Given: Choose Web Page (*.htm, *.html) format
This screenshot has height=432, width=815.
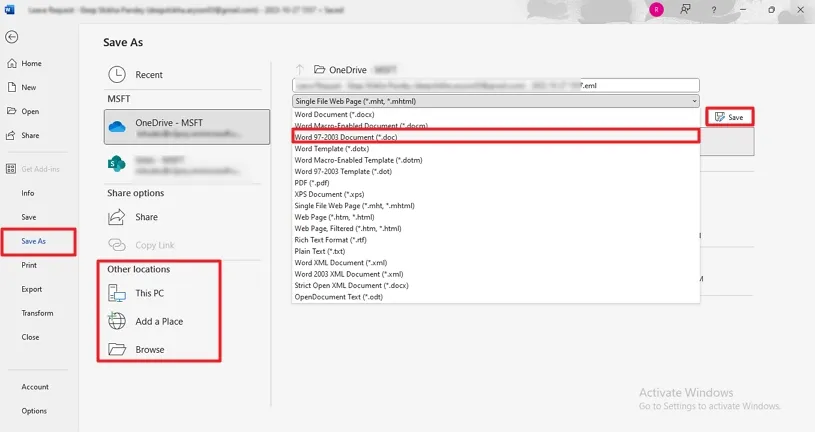Looking at the screenshot, I should tap(496, 217).
